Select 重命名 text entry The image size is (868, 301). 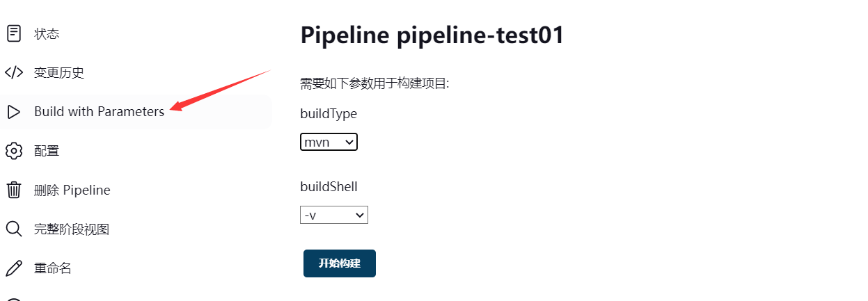tap(53, 268)
